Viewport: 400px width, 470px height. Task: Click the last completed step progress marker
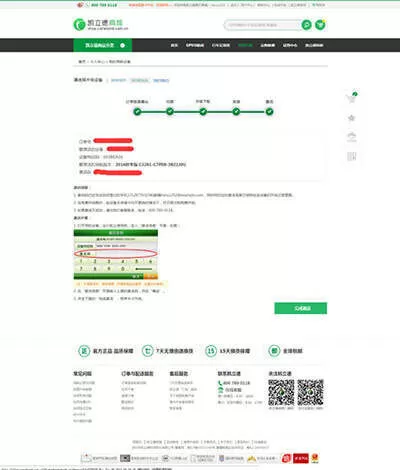[x=269, y=112]
